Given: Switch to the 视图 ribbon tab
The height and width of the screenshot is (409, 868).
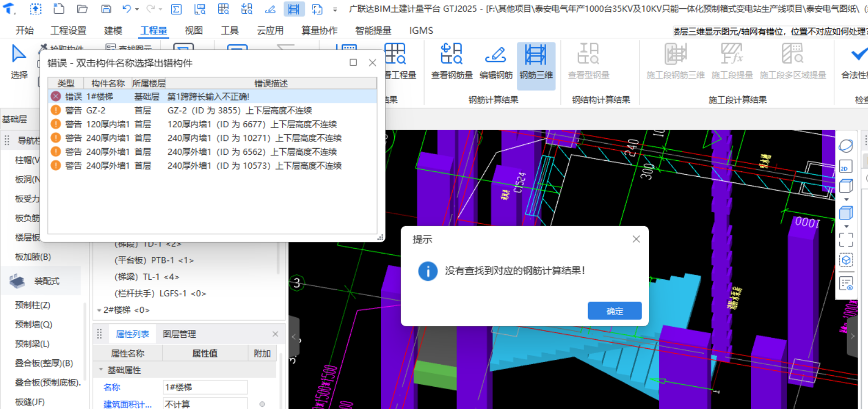Looking at the screenshot, I should pos(193,30).
